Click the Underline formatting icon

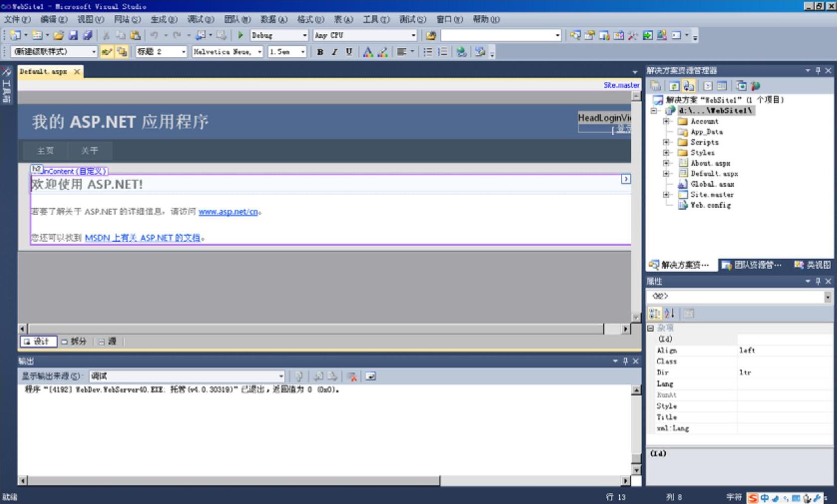click(349, 52)
